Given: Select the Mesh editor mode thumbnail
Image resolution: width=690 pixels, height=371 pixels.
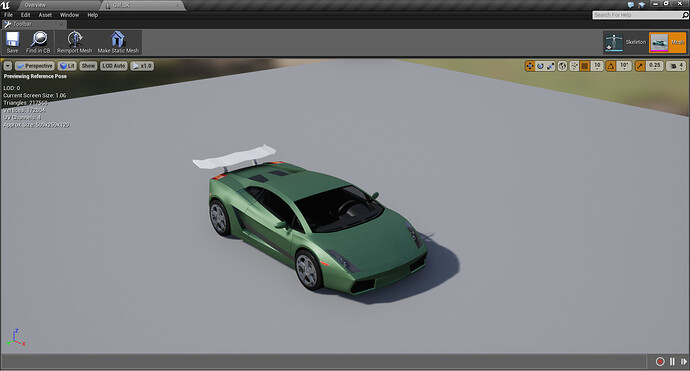Looking at the screenshot, I should (659, 43).
